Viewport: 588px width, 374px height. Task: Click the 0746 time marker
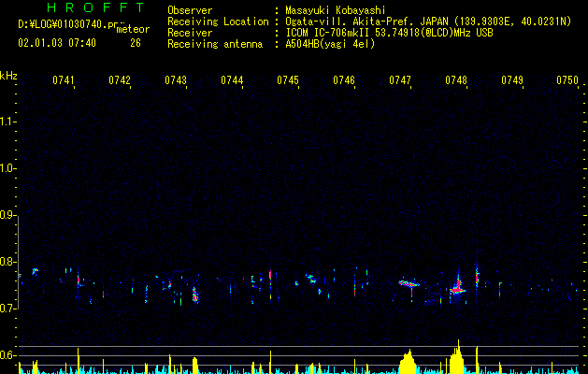(344, 79)
